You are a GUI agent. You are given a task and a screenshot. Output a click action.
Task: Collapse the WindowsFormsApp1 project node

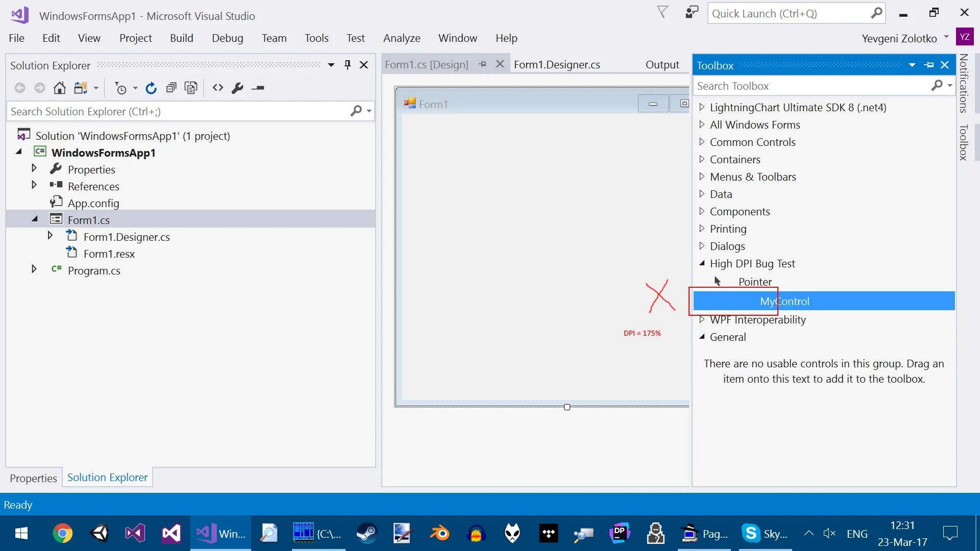[19, 152]
